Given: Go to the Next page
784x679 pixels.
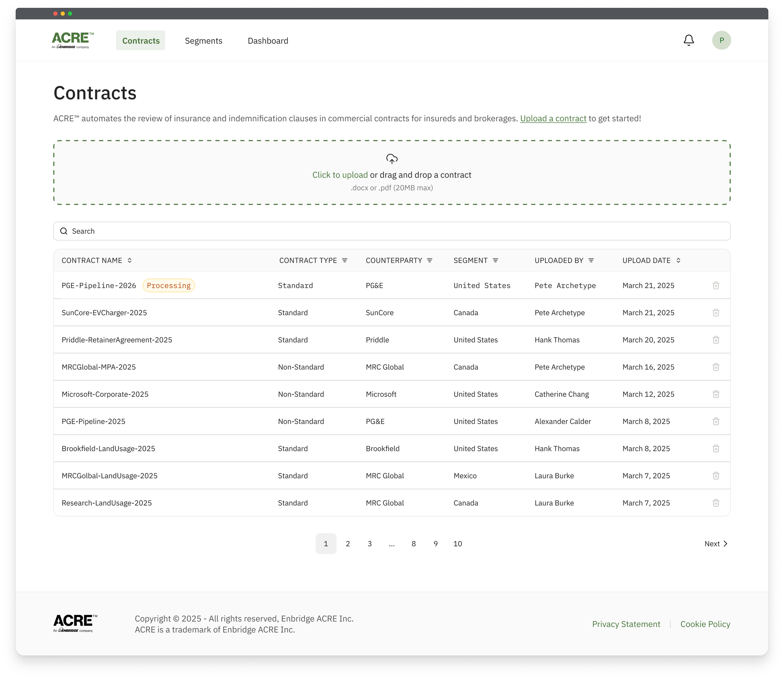Looking at the screenshot, I should (715, 543).
